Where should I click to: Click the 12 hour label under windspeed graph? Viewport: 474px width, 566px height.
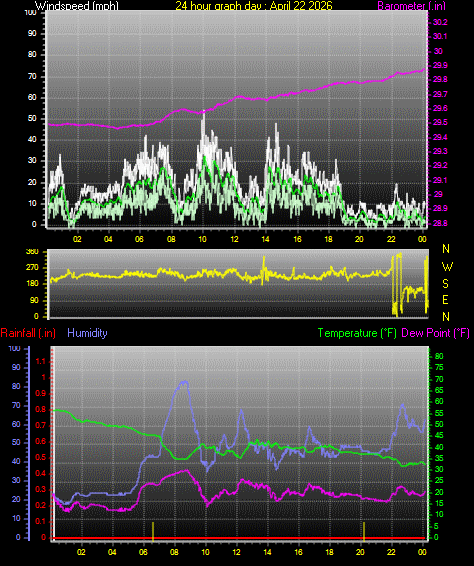pos(234,239)
